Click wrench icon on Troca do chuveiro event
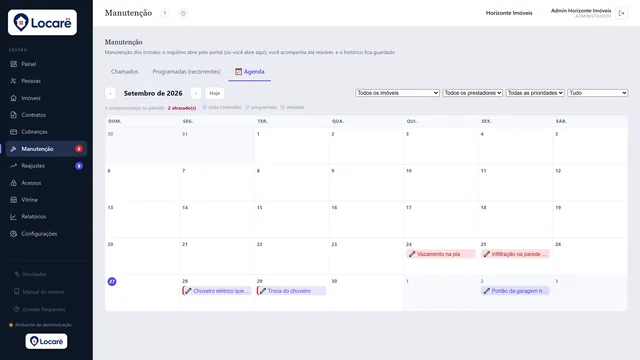 tap(263, 291)
